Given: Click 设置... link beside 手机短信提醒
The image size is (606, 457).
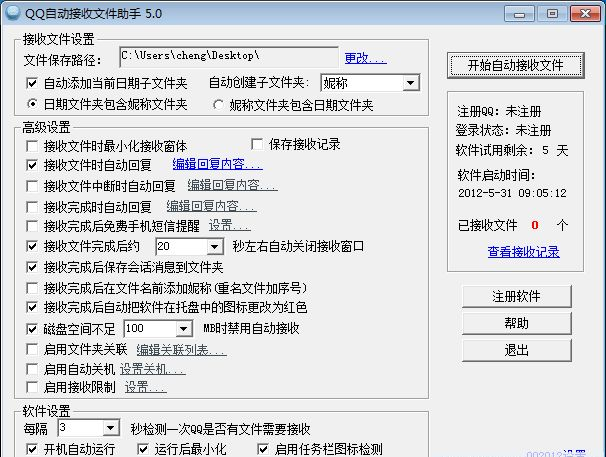Looking at the screenshot, I should (230, 225).
